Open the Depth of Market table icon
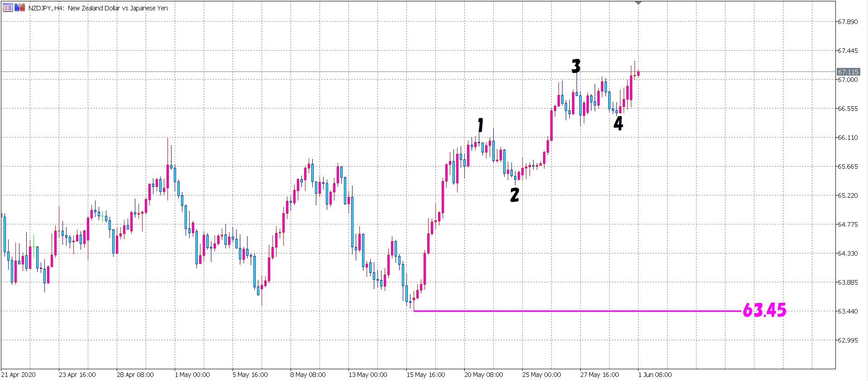The width and height of the screenshot is (868, 381). tap(8, 8)
